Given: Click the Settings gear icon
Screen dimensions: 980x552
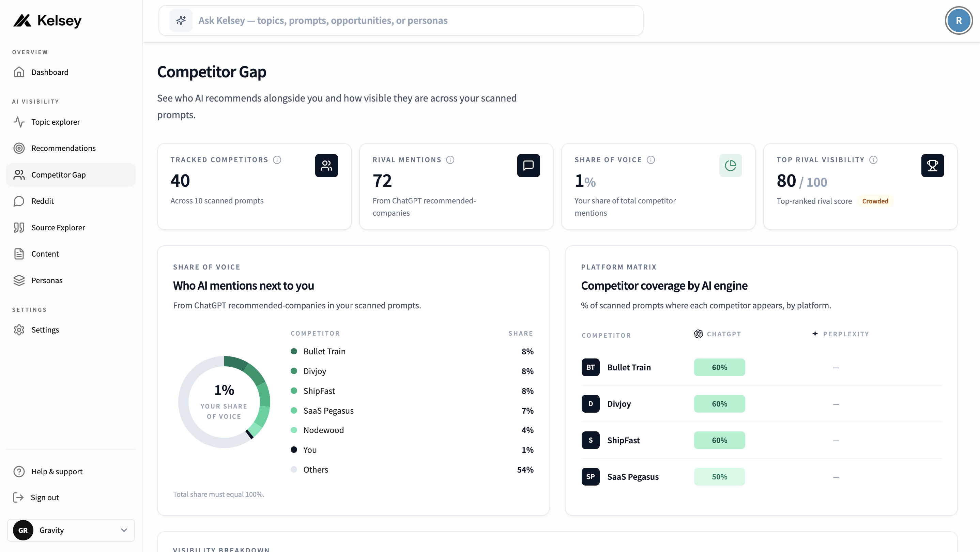Looking at the screenshot, I should 19,330.
